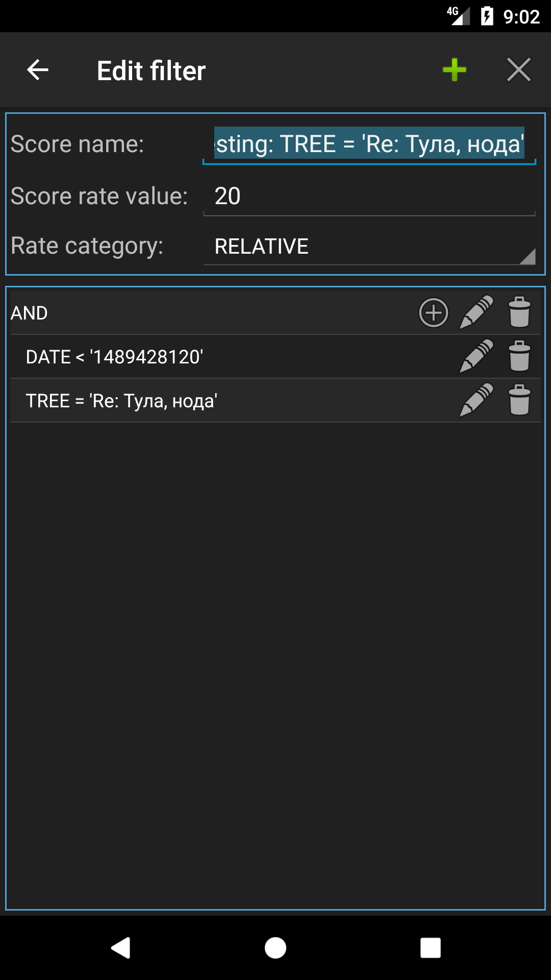Select the AND row label

coord(29,313)
